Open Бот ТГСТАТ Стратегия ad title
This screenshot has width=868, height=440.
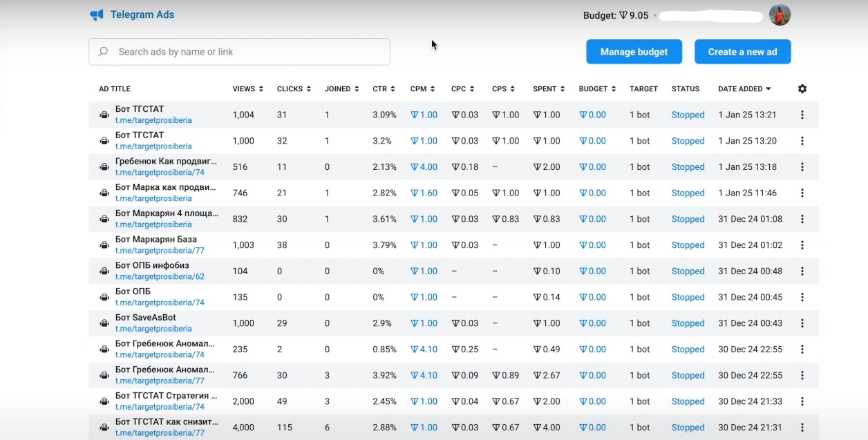coord(166,396)
